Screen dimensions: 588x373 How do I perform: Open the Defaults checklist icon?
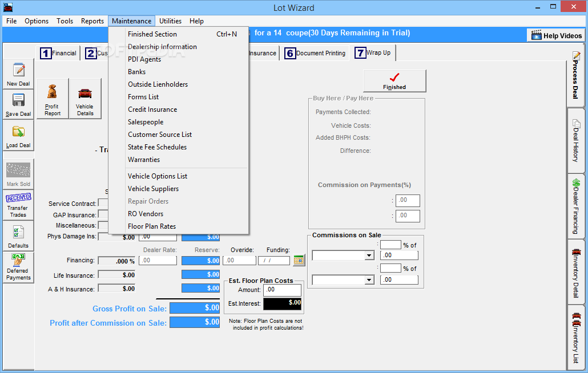(18, 232)
